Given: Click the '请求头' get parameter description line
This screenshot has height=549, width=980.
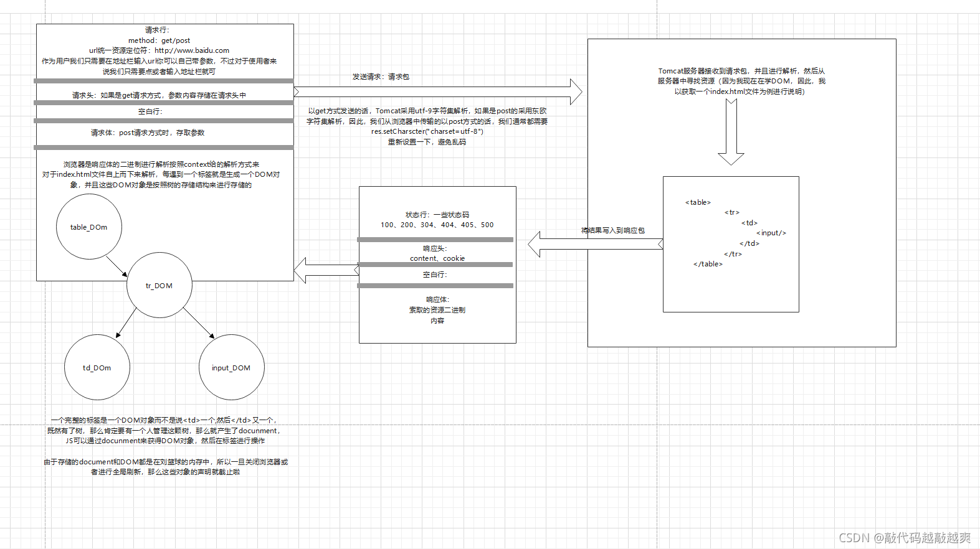Looking at the screenshot, I should tap(159, 95).
